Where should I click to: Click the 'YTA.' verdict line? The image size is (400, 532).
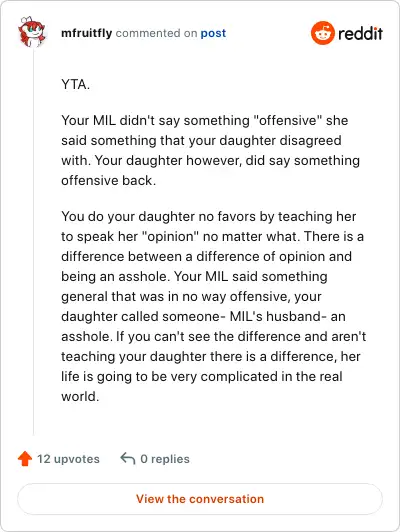[x=75, y=84]
